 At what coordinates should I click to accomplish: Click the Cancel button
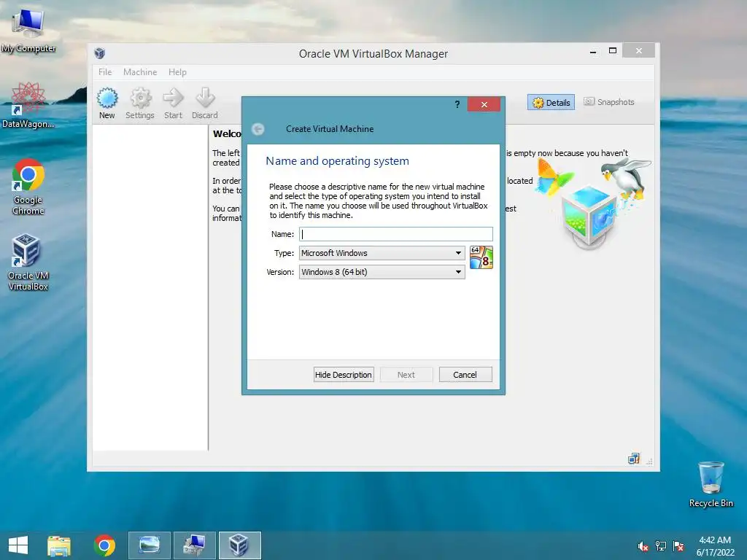click(465, 375)
